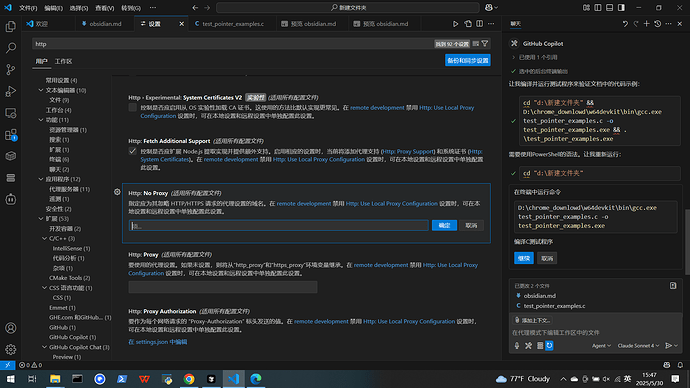Click the blue 继续 button in chat
Viewport: 690px width, 388px height.
click(524, 258)
